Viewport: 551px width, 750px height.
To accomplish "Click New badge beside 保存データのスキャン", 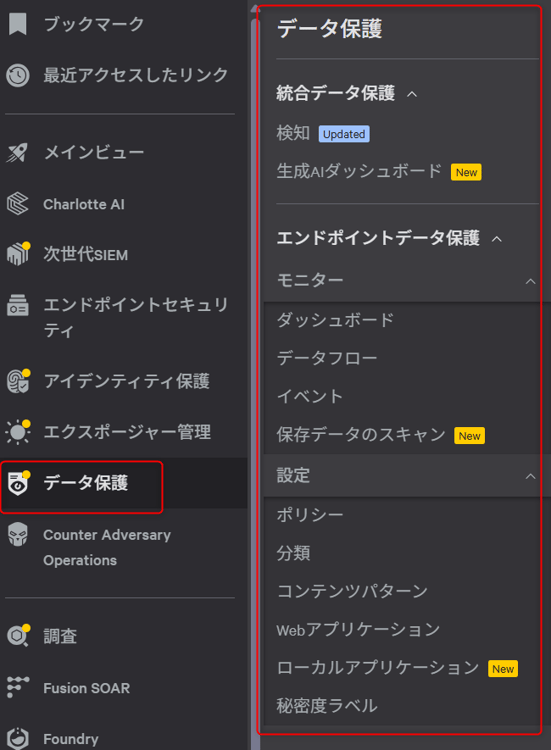I will click(469, 436).
